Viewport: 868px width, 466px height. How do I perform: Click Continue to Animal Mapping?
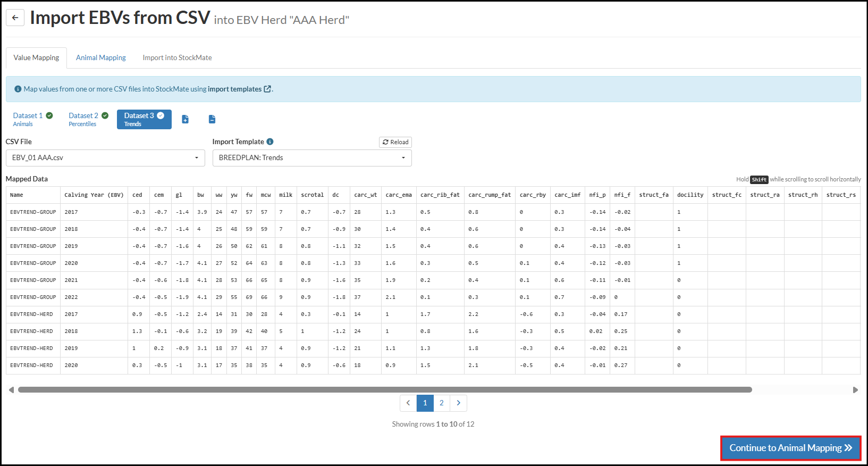790,448
